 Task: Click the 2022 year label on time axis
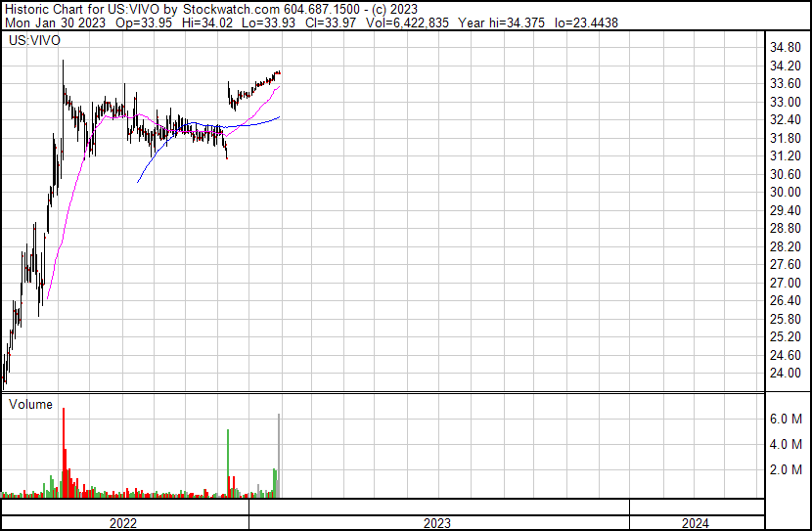pos(123,523)
